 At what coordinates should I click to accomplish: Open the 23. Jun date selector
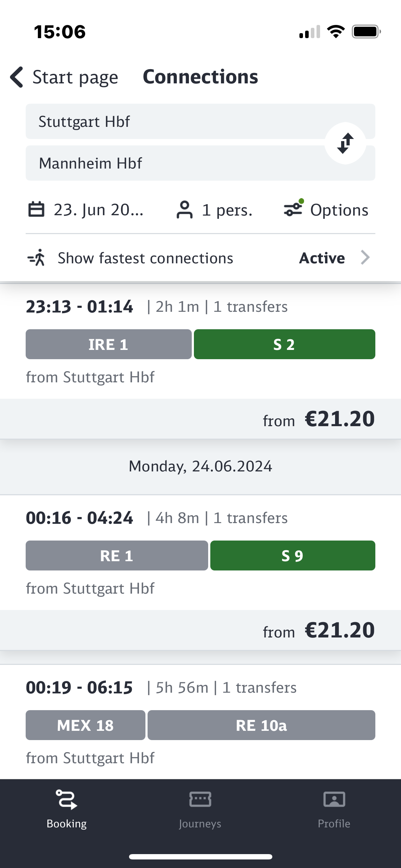click(x=98, y=210)
